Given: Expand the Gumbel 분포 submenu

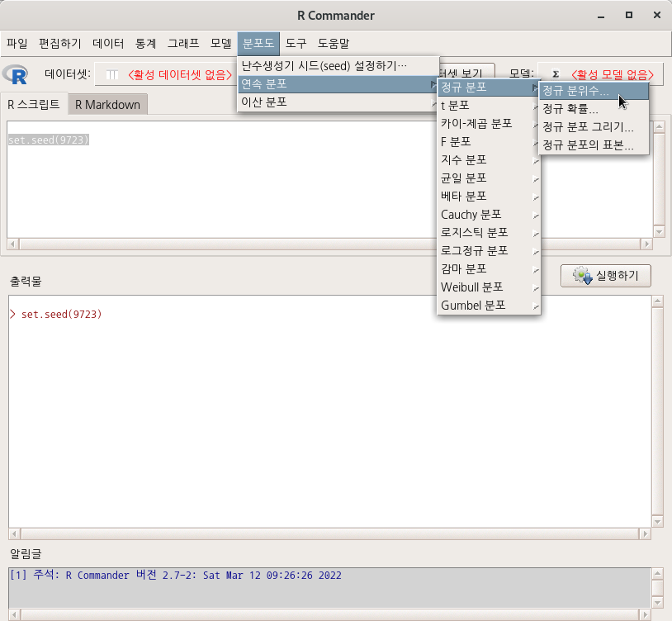Looking at the screenshot, I should (x=489, y=306).
